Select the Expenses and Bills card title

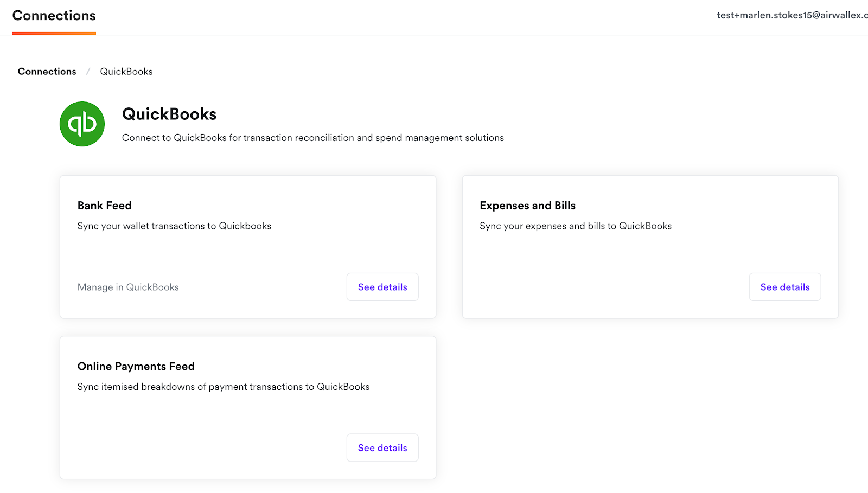pyautogui.click(x=527, y=206)
